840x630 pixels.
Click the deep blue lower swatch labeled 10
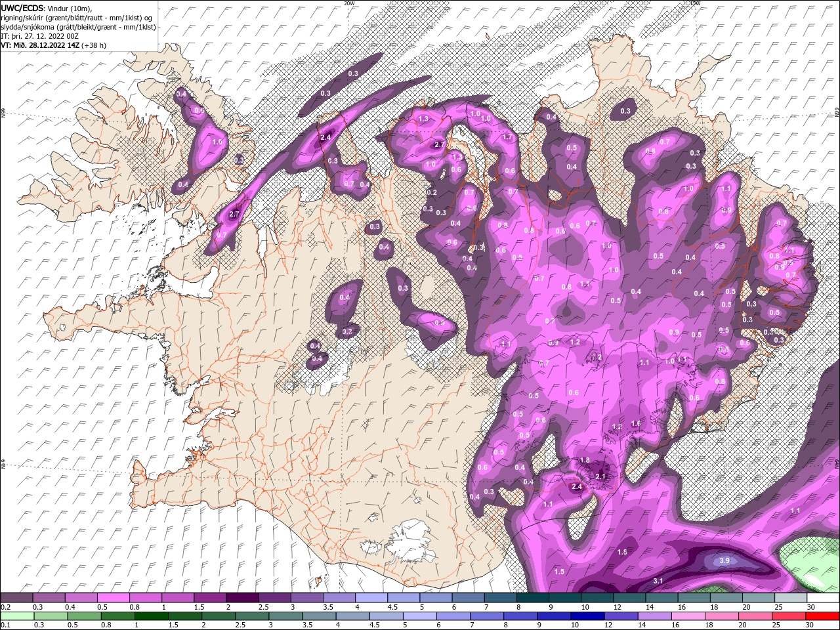[x=586, y=616]
